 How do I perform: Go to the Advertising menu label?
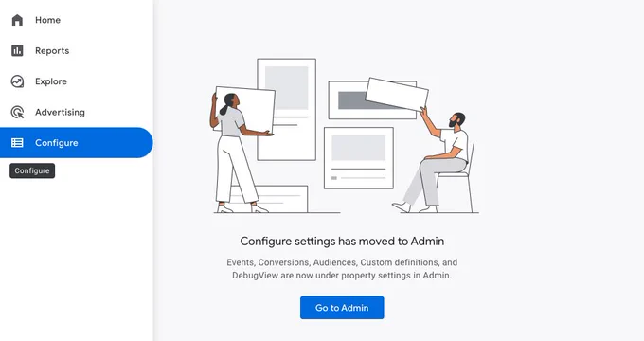point(60,112)
